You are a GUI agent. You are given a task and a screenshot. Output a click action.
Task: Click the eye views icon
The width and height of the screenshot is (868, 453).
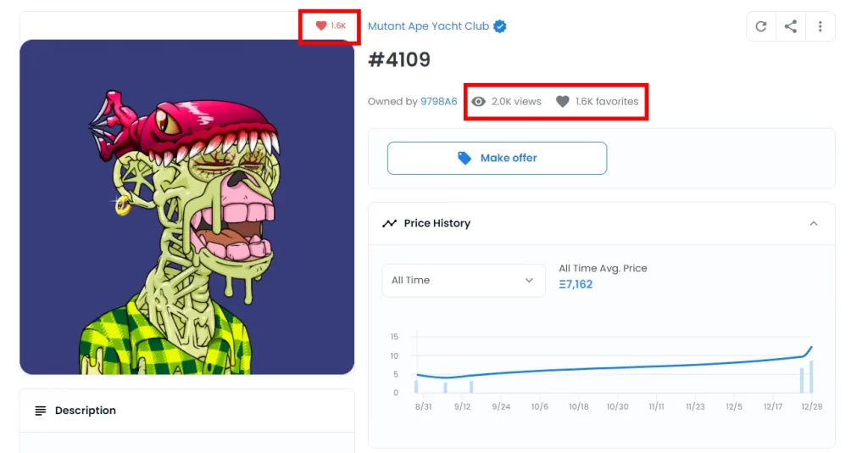478,101
